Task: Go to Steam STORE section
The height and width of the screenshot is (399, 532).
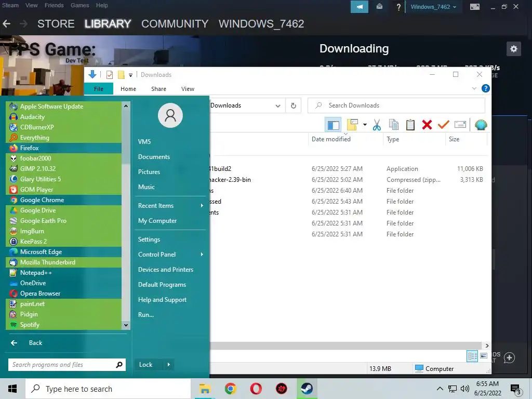Action: 56,24
